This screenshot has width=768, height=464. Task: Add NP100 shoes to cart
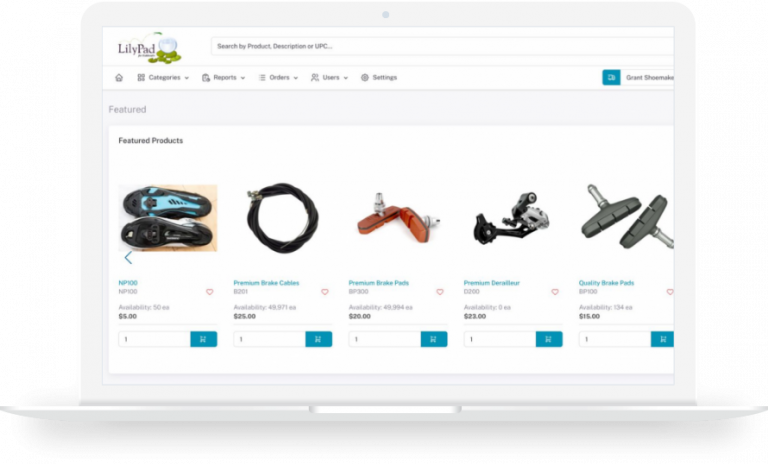[x=203, y=339]
